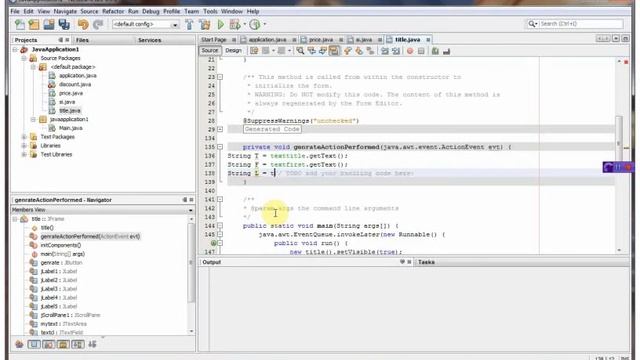Screen dimensions: 640x360
Task: Click the Open Project toolbar icon
Action: [49, 24]
